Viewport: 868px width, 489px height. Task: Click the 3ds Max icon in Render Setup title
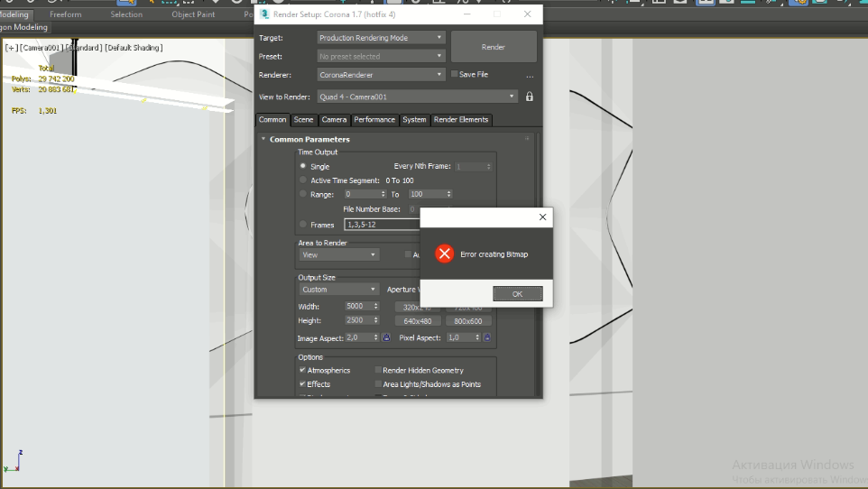tap(264, 14)
